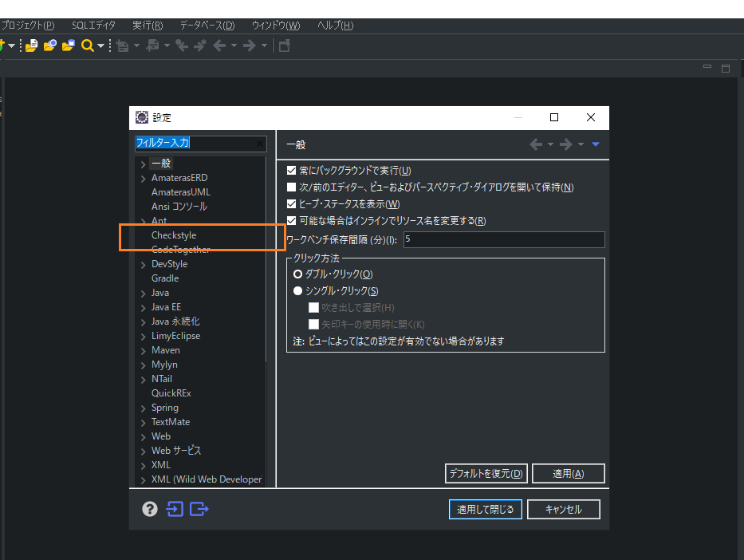
Task: Expand the DevStyle tree node
Action: click(144, 265)
